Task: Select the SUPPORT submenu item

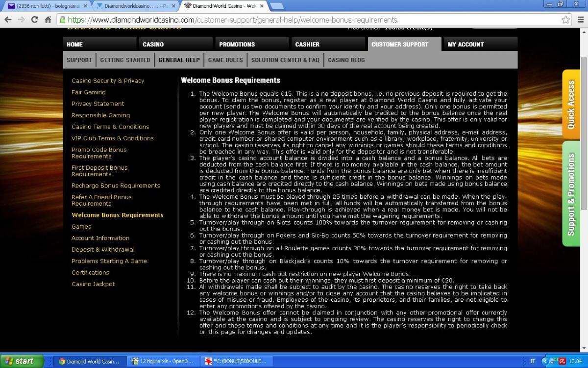Action: (x=79, y=60)
